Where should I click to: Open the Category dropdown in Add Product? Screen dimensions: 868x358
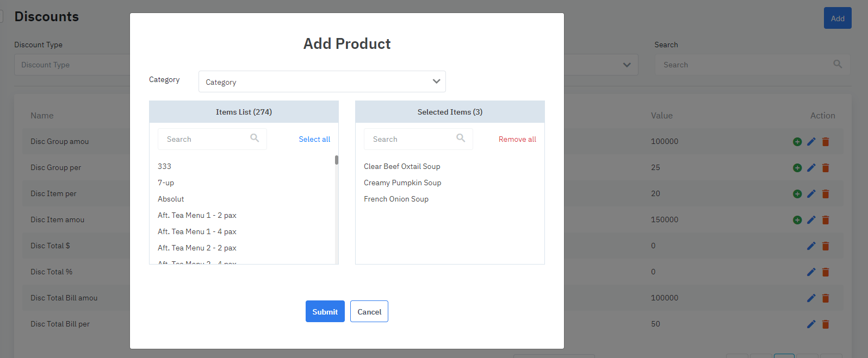tap(322, 81)
